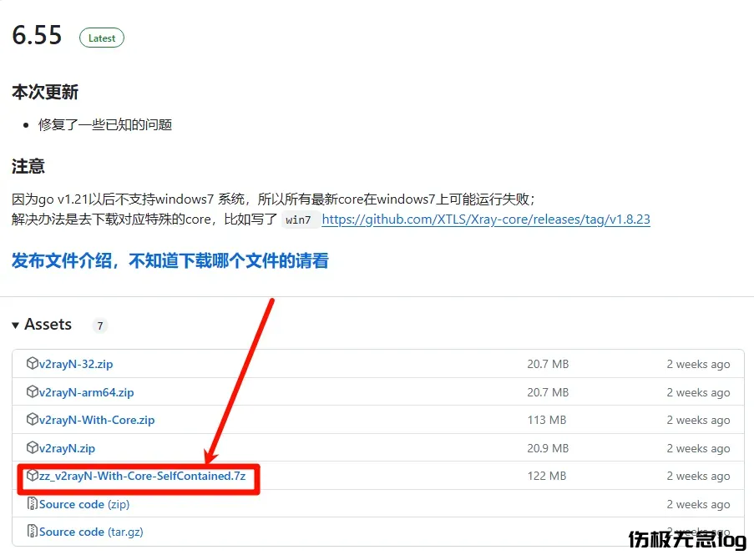Click the Latest release badge
The height and width of the screenshot is (560, 754).
coord(102,38)
